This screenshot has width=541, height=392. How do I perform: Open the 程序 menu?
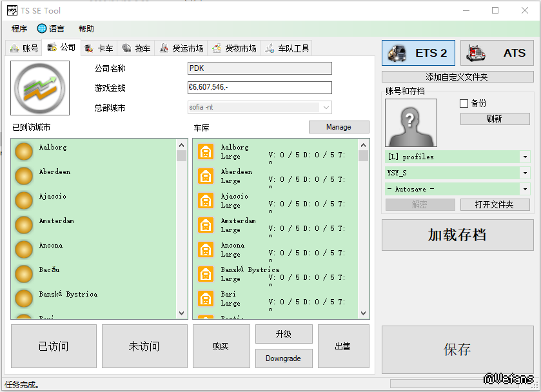point(19,28)
